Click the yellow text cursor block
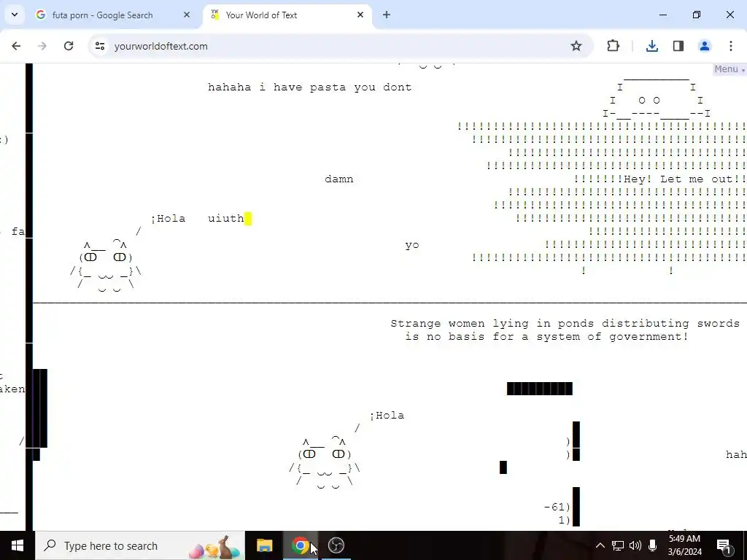 coord(248,219)
